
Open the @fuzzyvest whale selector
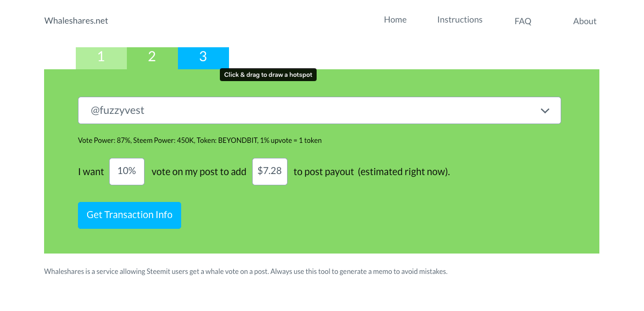[x=319, y=110]
